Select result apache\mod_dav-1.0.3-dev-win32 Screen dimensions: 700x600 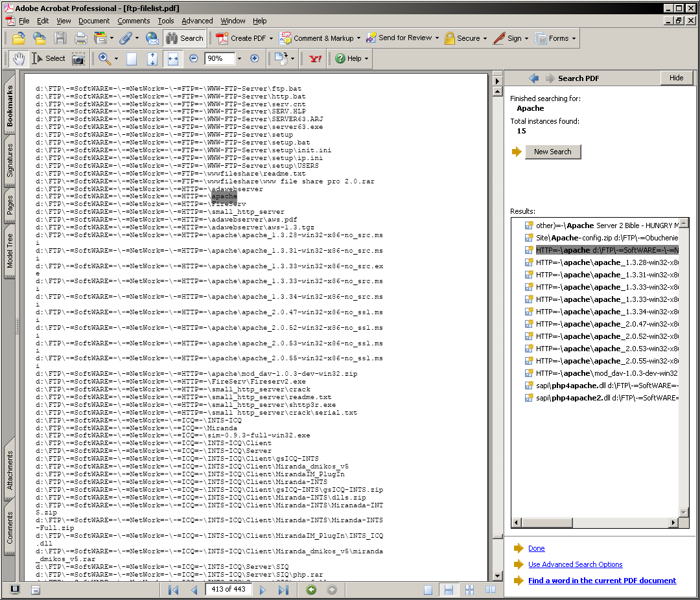click(x=601, y=373)
